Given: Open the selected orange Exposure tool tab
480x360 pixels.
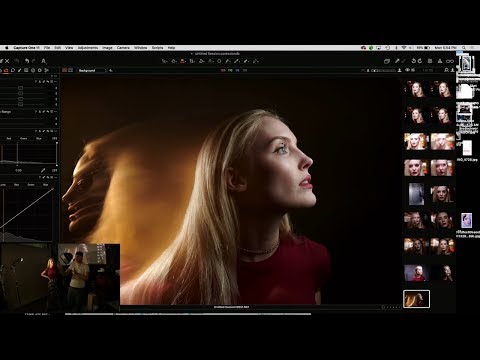Looking at the screenshot, I should pos(6,70).
